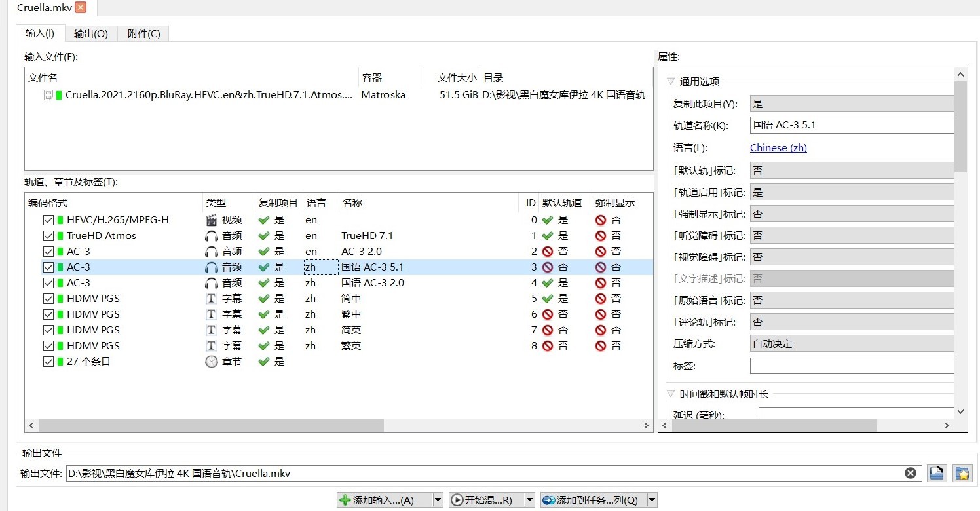Toggle checkbox for 国语 AC-3 2.0 track

click(x=48, y=283)
